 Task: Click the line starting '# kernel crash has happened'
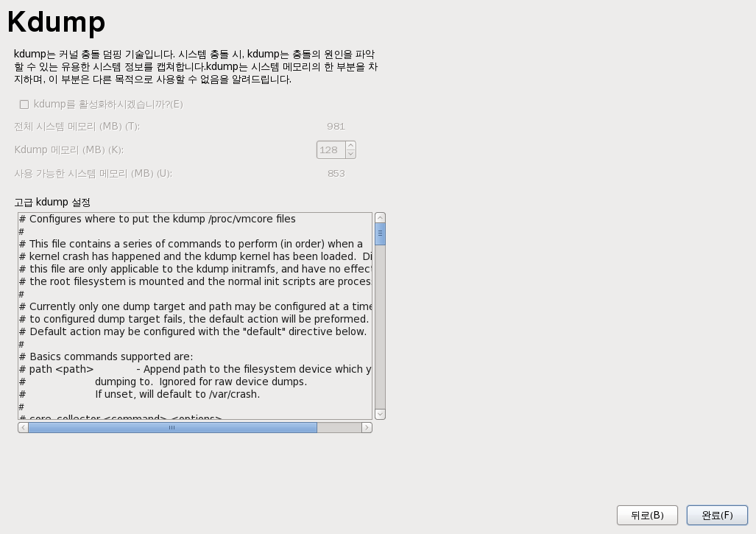pyautogui.click(x=195, y=256)
